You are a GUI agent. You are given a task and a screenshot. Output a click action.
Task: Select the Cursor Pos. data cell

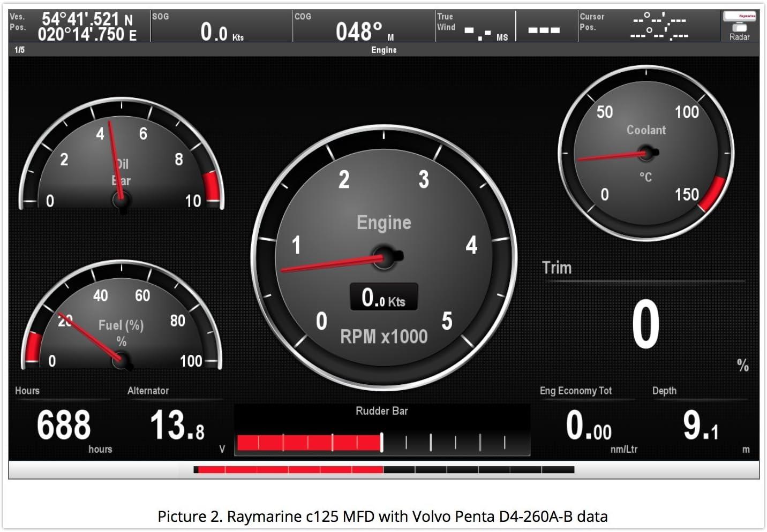point(648,27)
